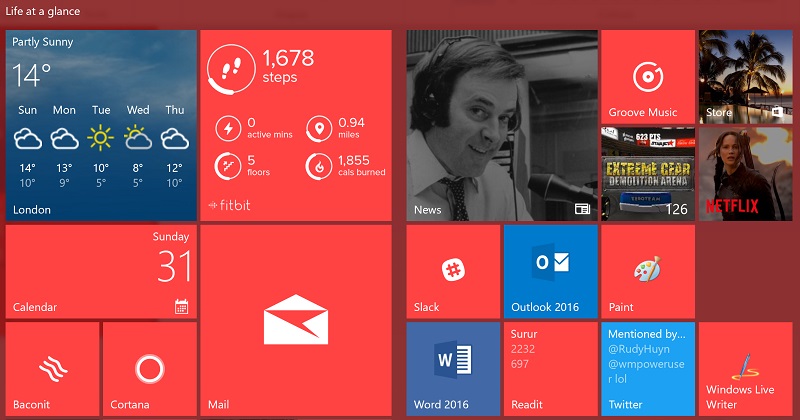The height and width of the screenshot is (420, 800).
Task: Click the fitbit logo text
Action: click(x=230, y=205)
